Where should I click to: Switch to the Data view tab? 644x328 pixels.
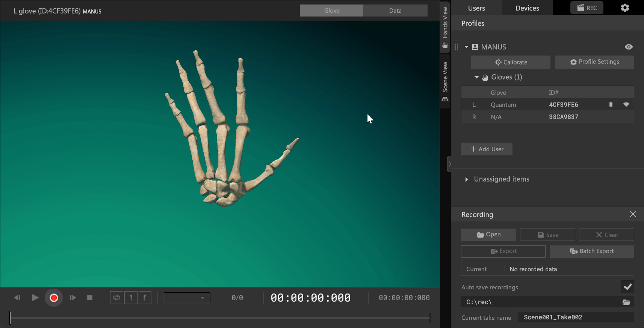click(395, 11)
